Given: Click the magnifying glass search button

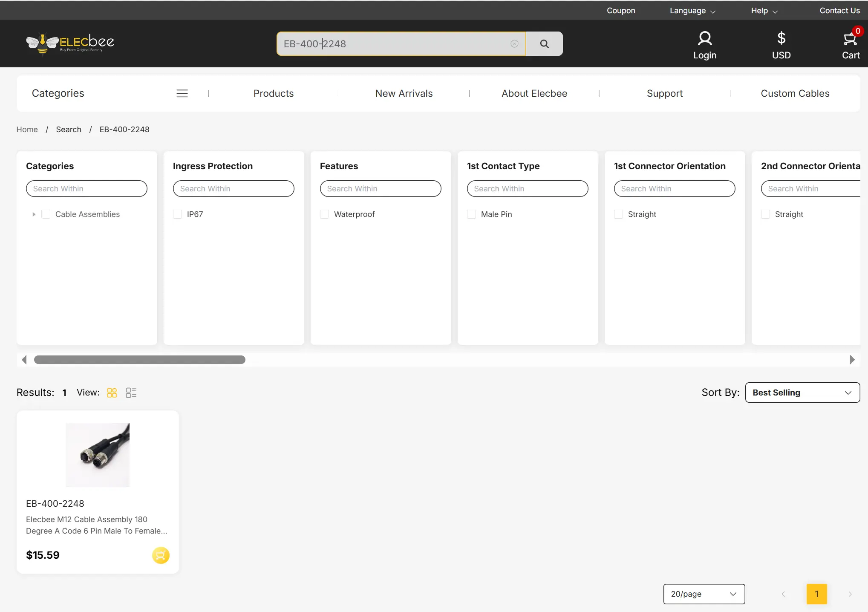Looking at the screenshot, I should [x=544, y=43].
